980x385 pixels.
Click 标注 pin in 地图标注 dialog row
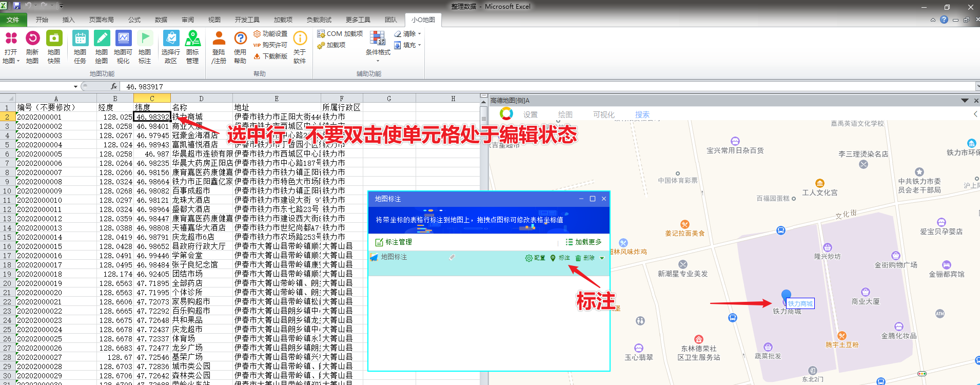(x=560, y=258)
